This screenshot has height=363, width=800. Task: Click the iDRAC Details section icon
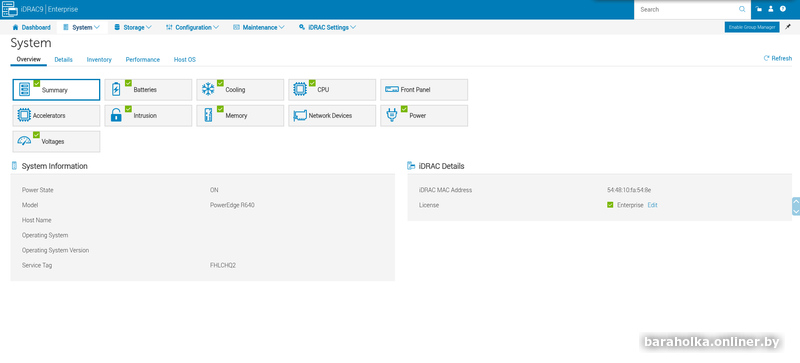(x=411, y=166)
